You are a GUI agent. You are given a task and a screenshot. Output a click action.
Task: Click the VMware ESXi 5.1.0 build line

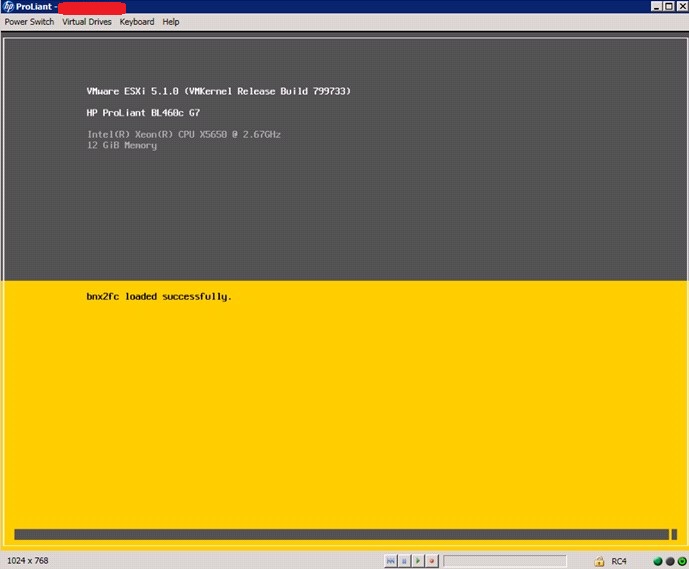tap(218, 91)
